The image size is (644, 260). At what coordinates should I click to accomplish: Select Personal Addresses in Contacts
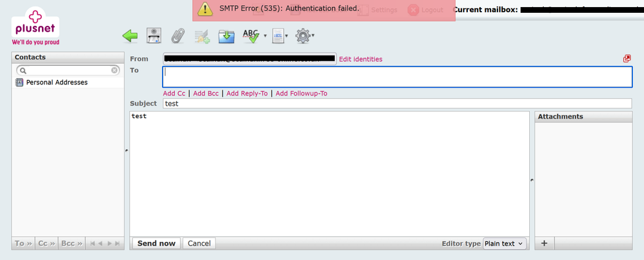[x=56, y=83]
